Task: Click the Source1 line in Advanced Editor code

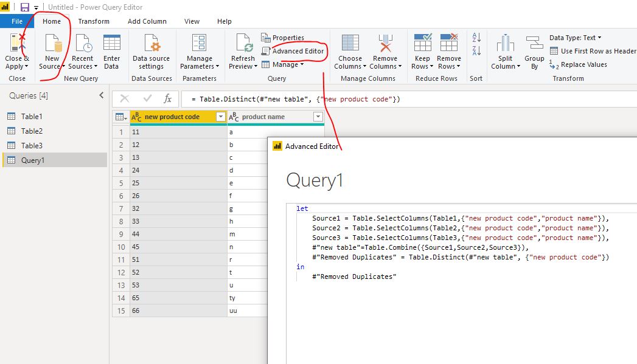Action: point(461,218)
